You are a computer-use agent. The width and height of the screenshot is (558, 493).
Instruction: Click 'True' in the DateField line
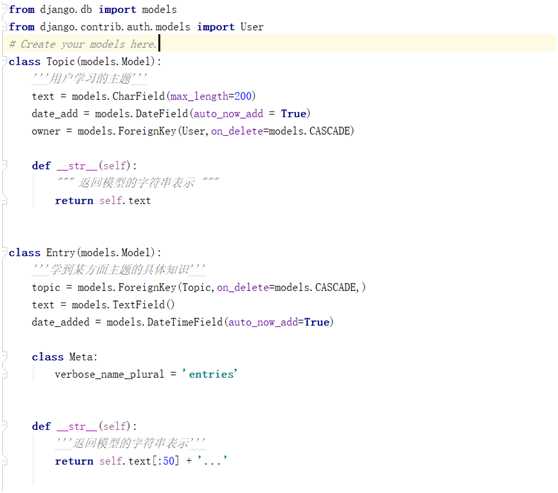pos(293,114)
